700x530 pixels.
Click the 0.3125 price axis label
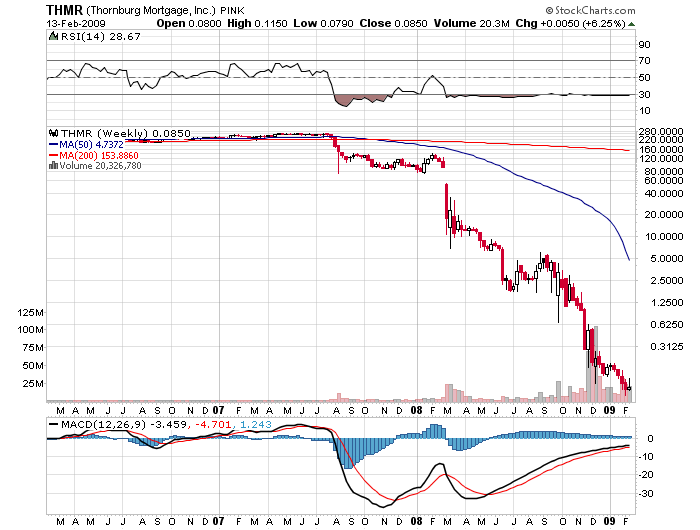click(x=667, y=346)
